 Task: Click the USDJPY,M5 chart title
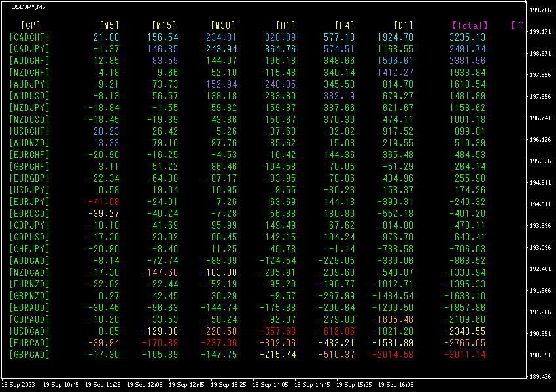pos(28,7)
